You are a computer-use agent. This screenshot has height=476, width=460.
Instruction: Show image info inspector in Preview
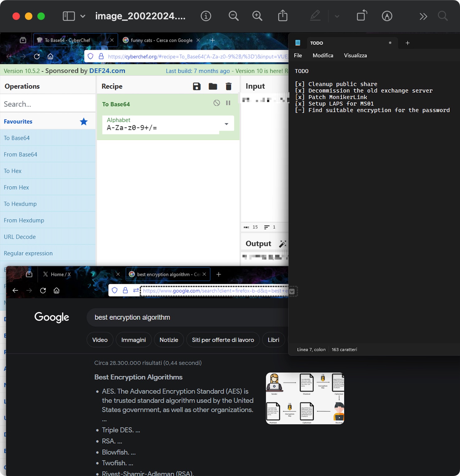(x=206, y=16)
